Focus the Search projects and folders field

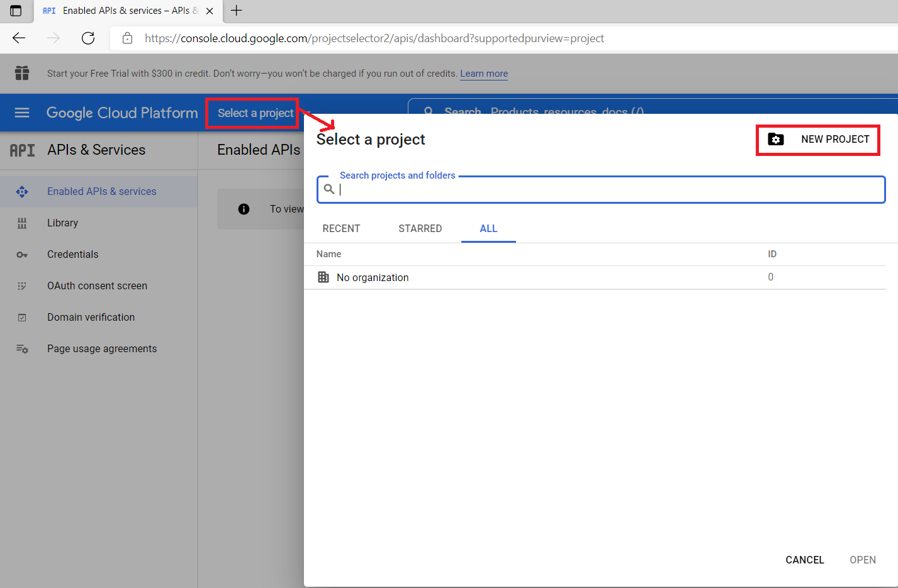(604, 189)
